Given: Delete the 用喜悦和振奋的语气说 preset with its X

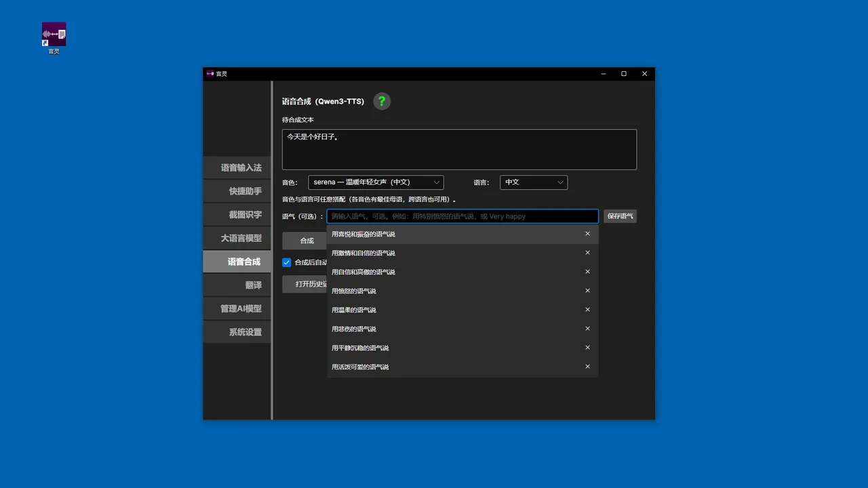Looking at the screenshot, I should click(587, 234).
